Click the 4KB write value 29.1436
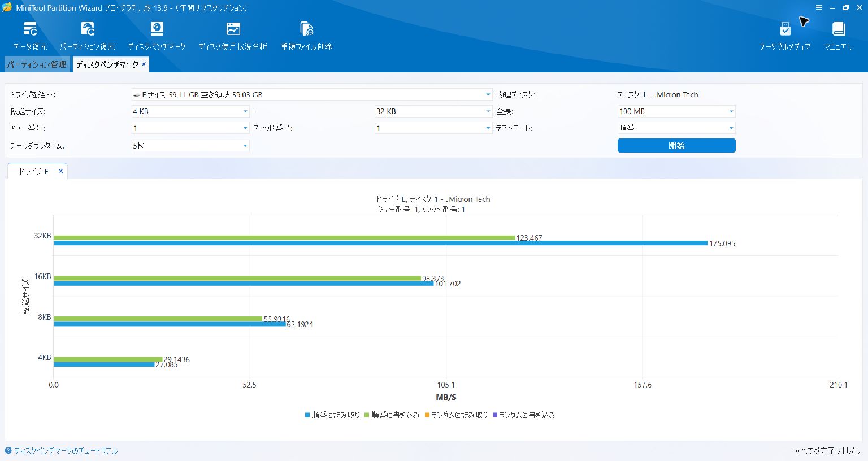This screenshot has width=868, height=461. click(x=177, y=359)
